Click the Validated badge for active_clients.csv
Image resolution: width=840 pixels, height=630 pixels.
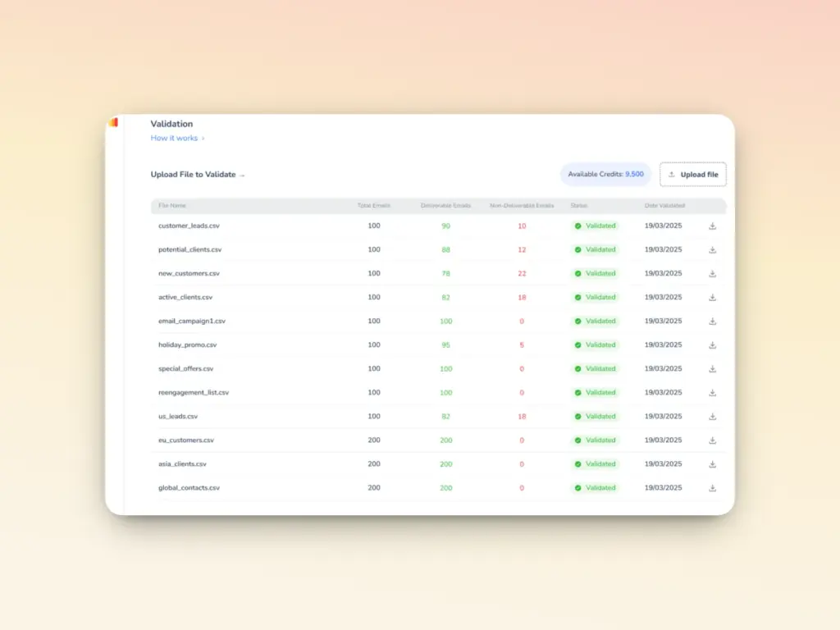point(595,297)
